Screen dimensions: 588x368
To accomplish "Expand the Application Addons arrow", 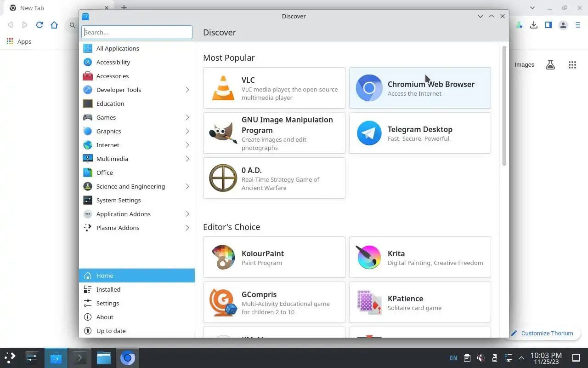I will coord(187,214).
